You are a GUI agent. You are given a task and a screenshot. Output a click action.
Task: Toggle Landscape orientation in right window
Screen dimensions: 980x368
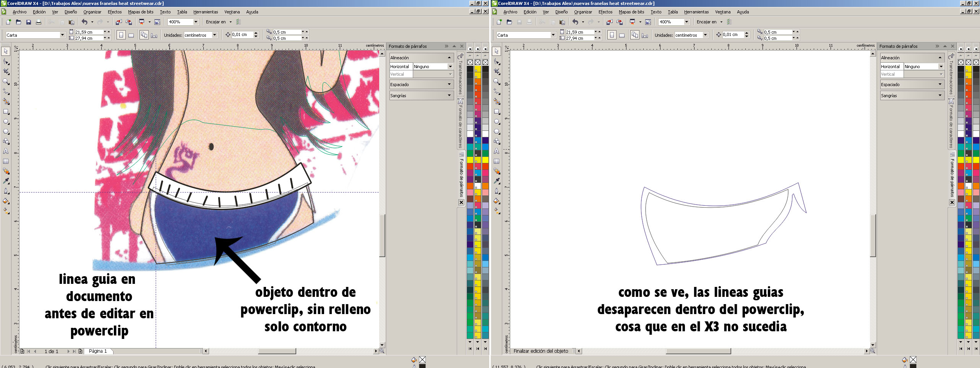pos(622,35)
